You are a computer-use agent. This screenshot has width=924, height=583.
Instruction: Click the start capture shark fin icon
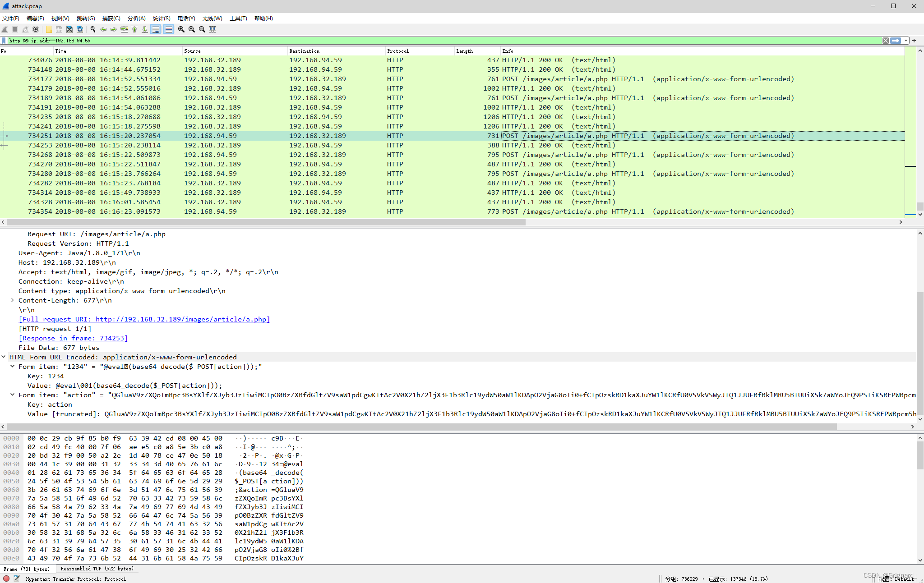point(5,29)
